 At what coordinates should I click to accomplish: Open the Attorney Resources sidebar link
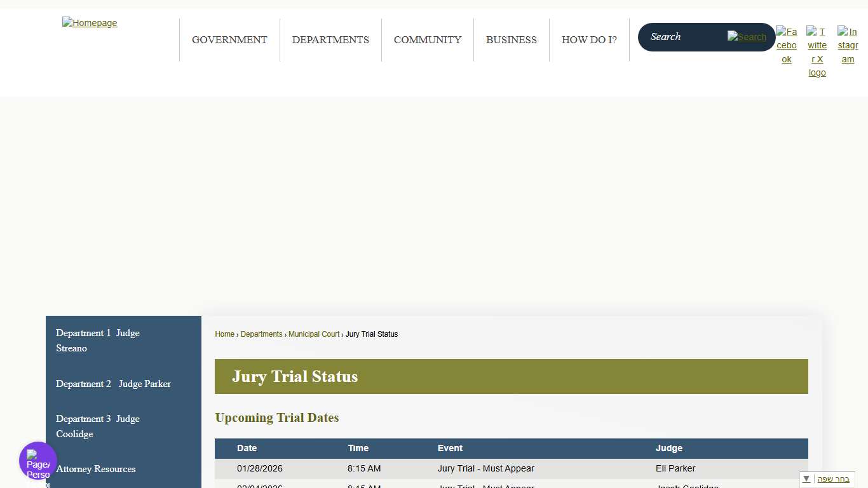coord(95,469)
